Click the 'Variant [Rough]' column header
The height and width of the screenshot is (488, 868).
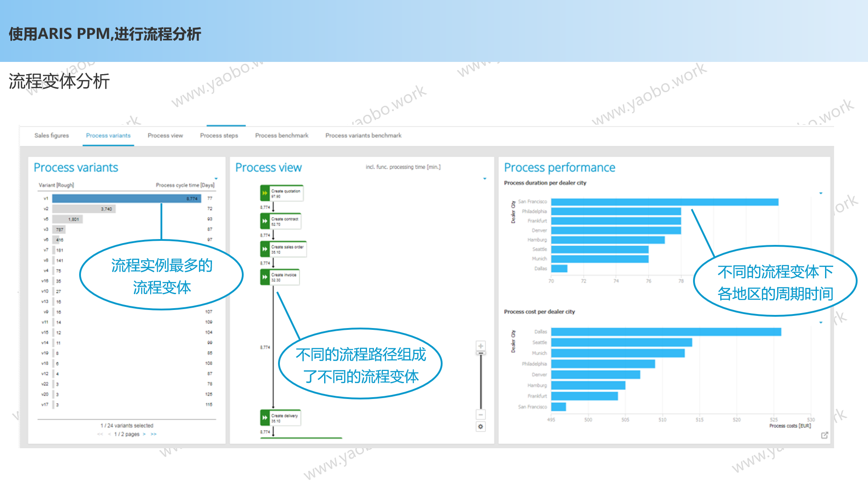[x=56, y=185]
